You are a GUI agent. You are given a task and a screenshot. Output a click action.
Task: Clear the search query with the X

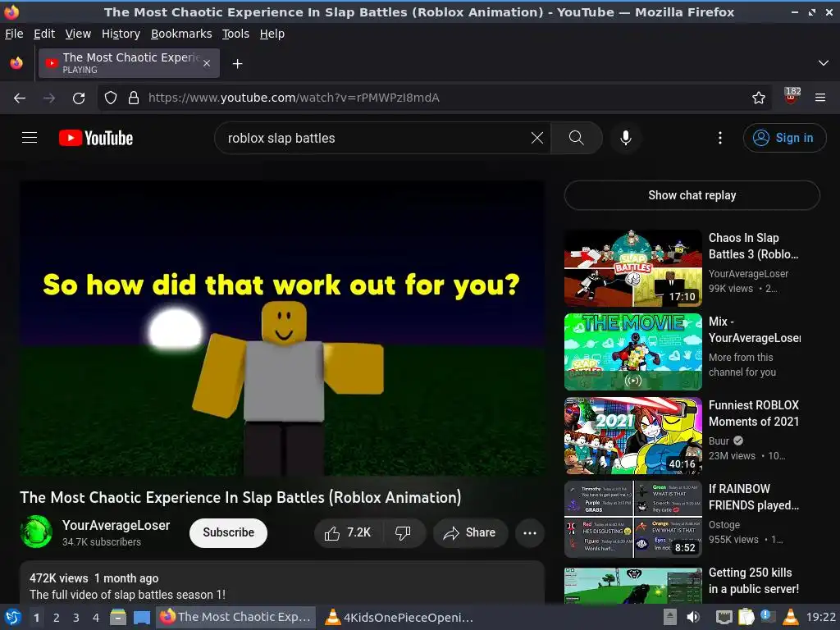(536, 138)
